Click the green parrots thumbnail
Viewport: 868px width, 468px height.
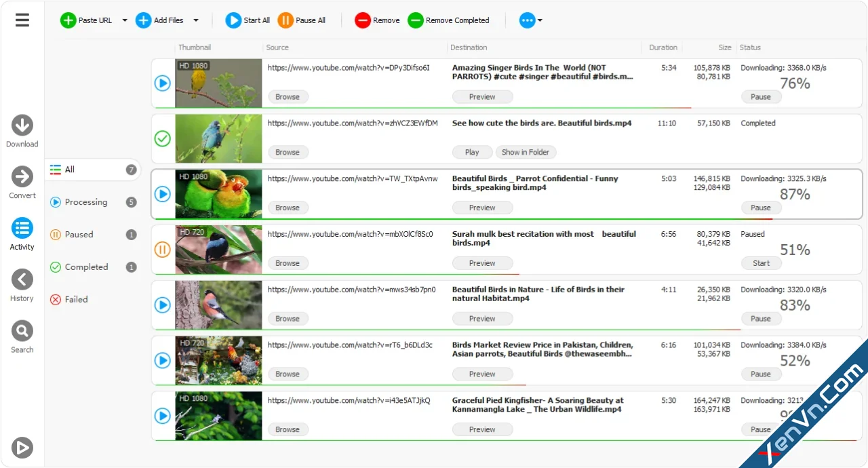[218, 194]
